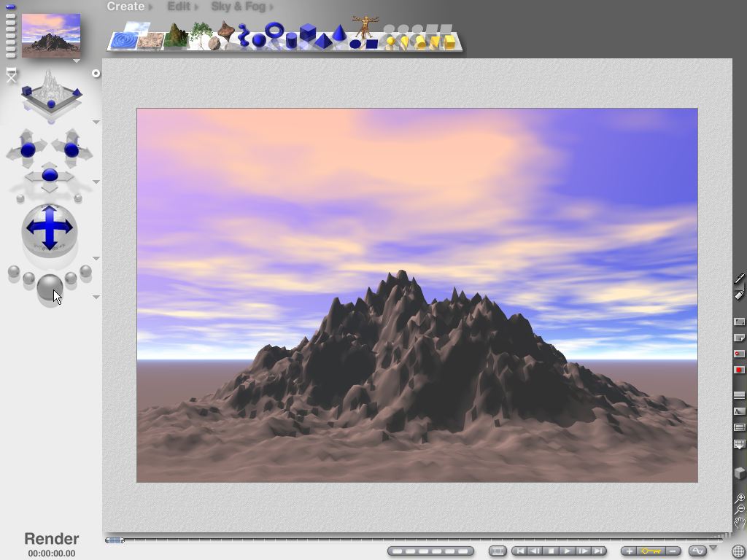Create a blue cube primitive
The image size is (747, 560).
pyautogui.click(x=308, y=32)
